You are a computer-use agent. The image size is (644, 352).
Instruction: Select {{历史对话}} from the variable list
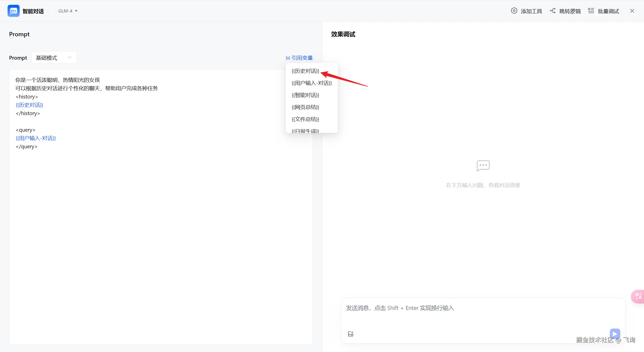pos(305,71)
